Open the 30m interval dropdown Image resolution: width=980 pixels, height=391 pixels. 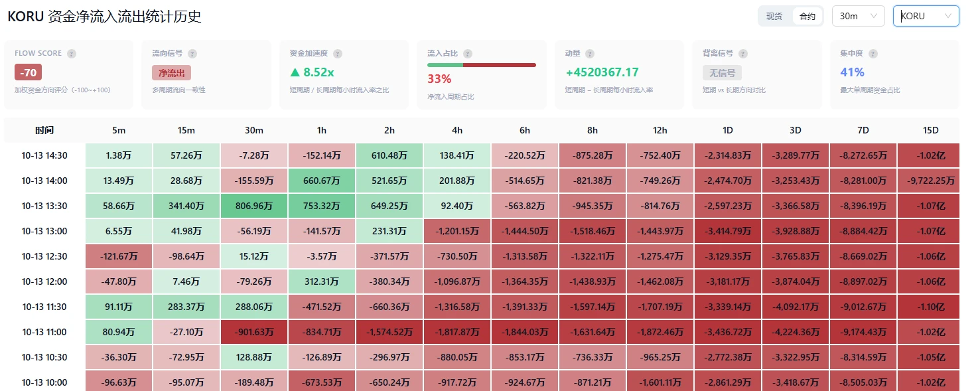[x=859, y=16]
